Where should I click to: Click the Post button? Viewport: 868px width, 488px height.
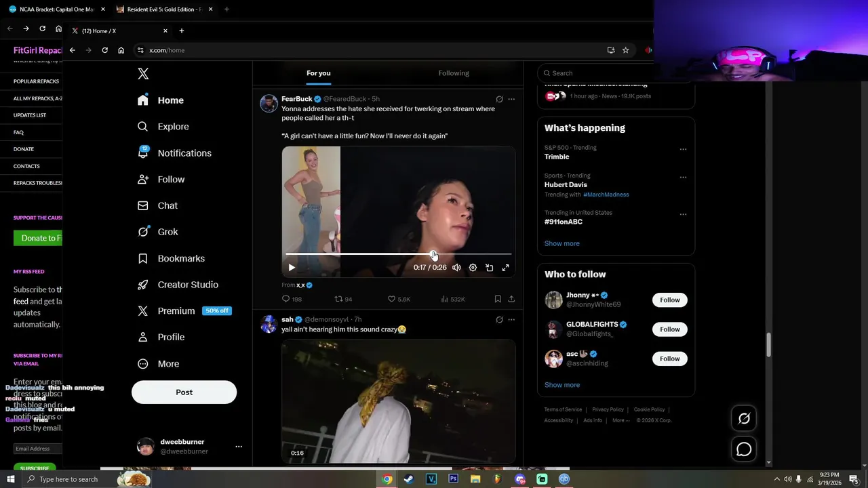(184, 392)
